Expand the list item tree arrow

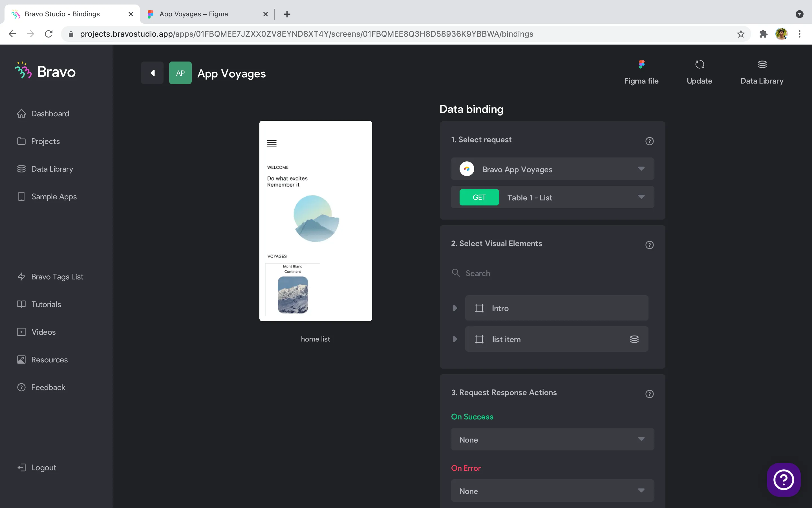[455, 339]
